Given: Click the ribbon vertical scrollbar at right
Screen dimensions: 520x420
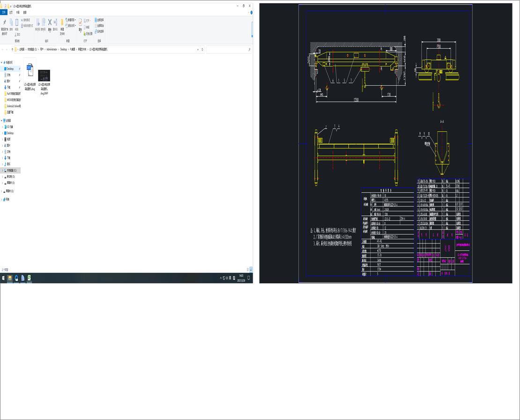Looking at the screenshot, I should coord(252,30).
